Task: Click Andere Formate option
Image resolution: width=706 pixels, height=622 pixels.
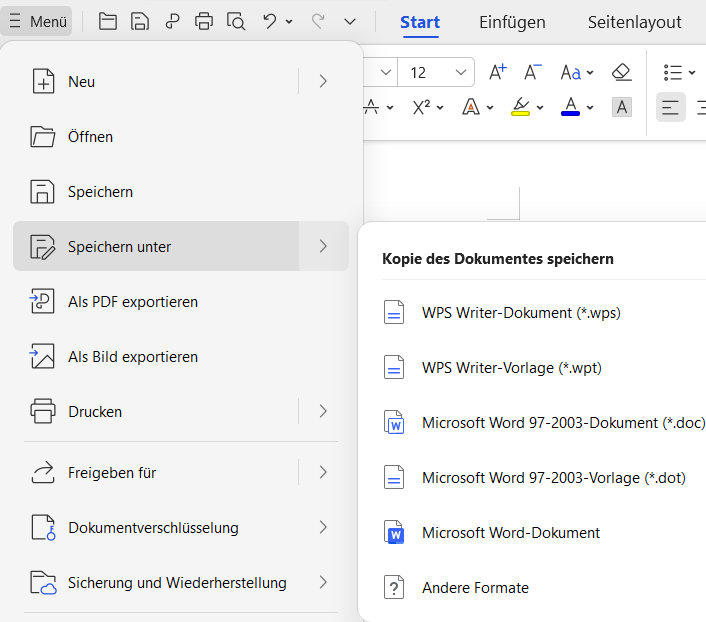Action: click(475, 588)
